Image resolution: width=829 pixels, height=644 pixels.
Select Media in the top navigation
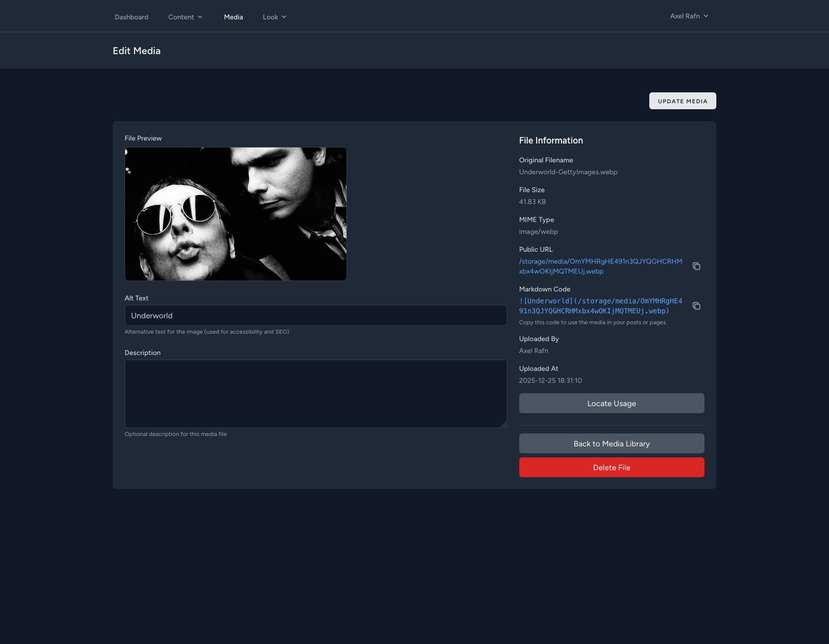coord(233,17)
